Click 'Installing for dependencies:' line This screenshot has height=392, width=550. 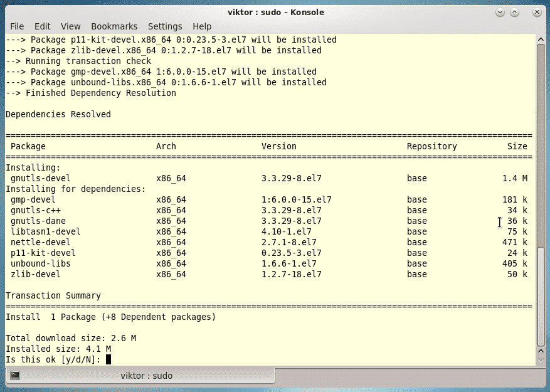[x=75, y=189]
